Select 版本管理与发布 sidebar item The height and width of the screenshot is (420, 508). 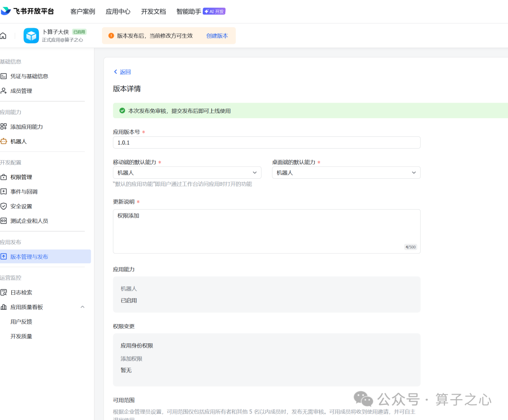tap(45, 257)
